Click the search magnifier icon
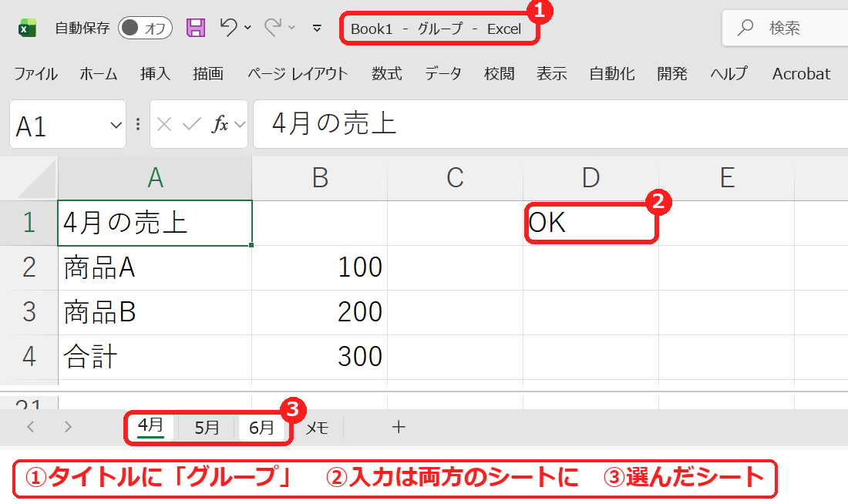Screen dimensions: 848x504 click(x=745, y=28)
